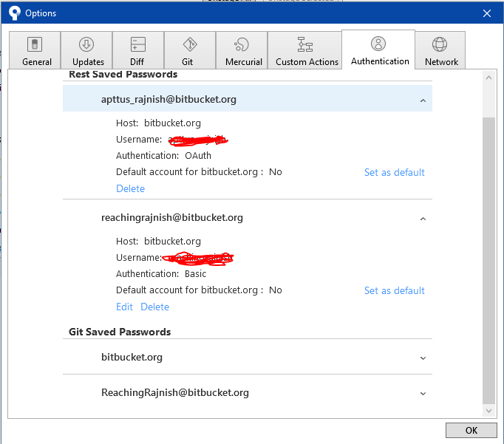Expand the ReachingRajnish@bitbucket.org chevron
The image size is (504, 444).
click(423, 393)
